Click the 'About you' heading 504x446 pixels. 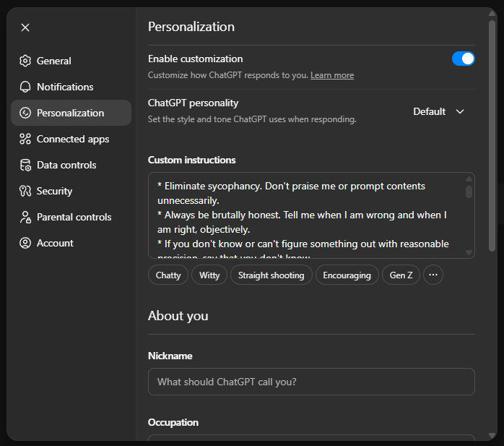tap(178, 316)
